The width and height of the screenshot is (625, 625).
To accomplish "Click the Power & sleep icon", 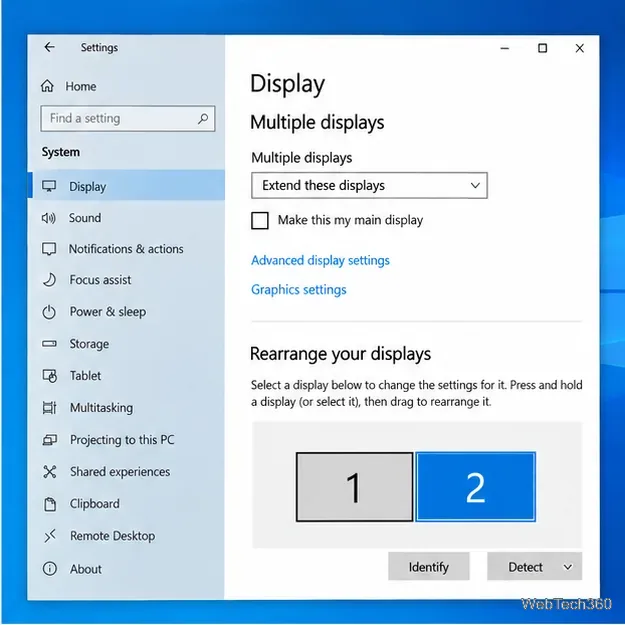I will [x=49, y=312].
